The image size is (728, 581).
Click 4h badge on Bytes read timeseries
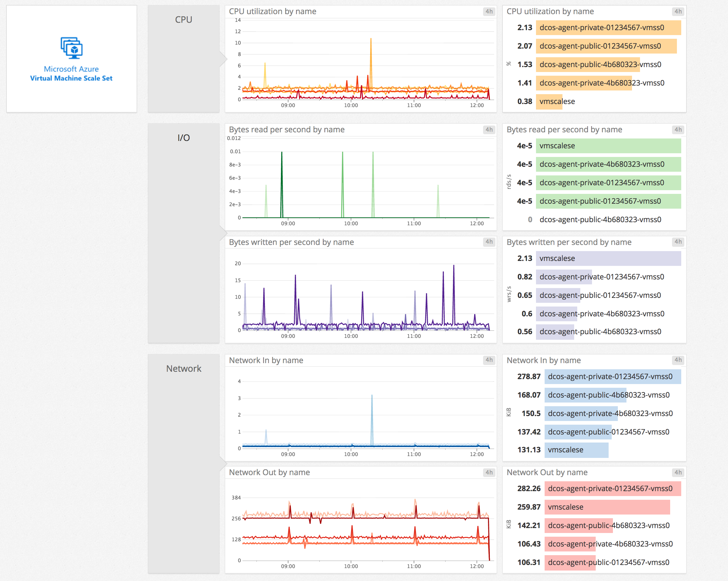click(489, 130)
